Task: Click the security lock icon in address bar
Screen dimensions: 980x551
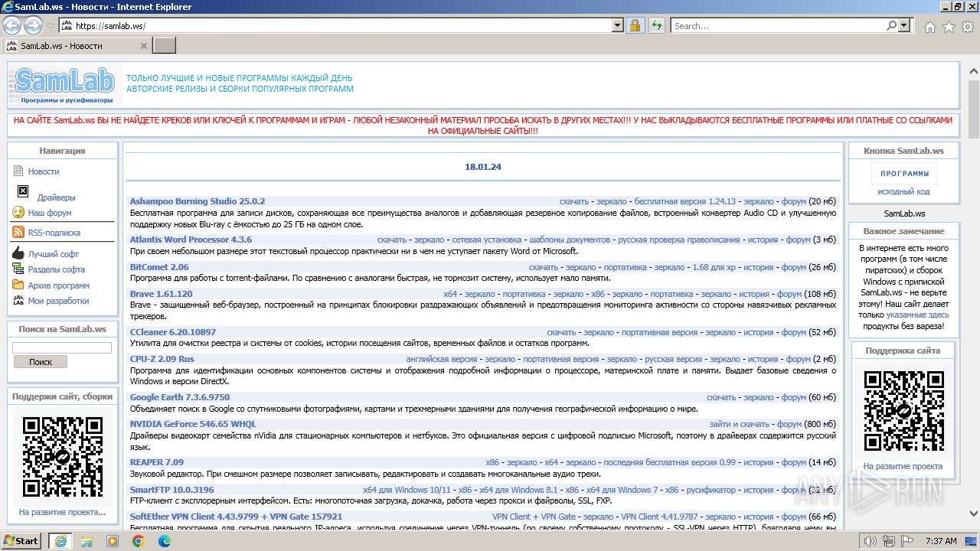Action: (x=635, y=25)
